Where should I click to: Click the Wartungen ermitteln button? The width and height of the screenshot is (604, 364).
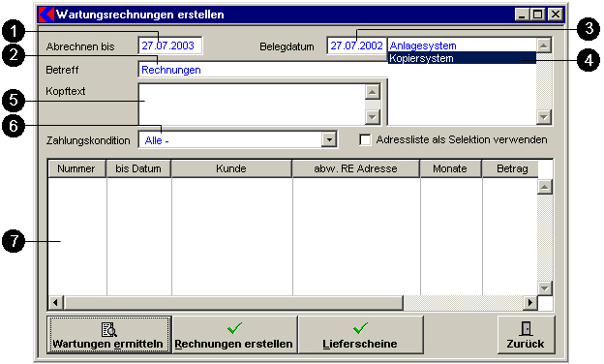(x=108, y=334)
